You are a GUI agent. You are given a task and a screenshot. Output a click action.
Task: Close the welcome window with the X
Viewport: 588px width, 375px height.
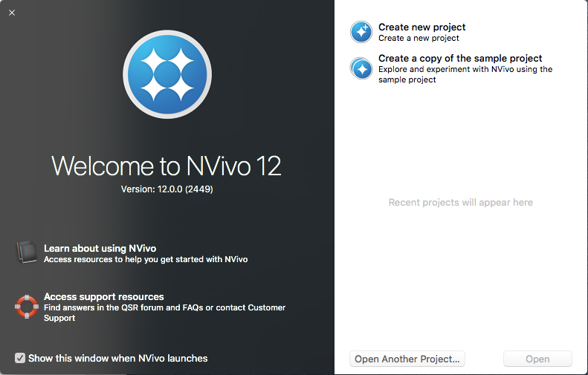point(12,13)
